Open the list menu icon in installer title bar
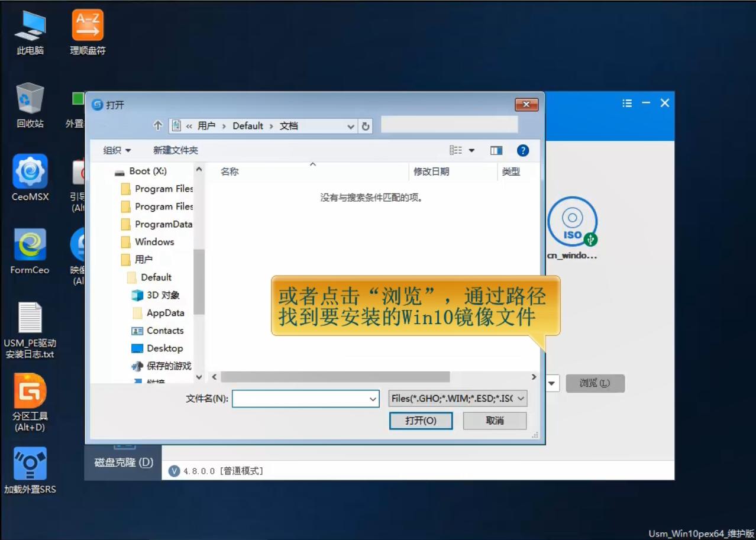 (627, 103)
